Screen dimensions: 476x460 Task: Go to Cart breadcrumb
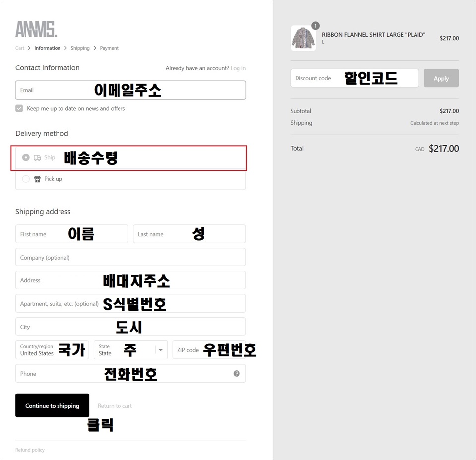coord(20,48)
